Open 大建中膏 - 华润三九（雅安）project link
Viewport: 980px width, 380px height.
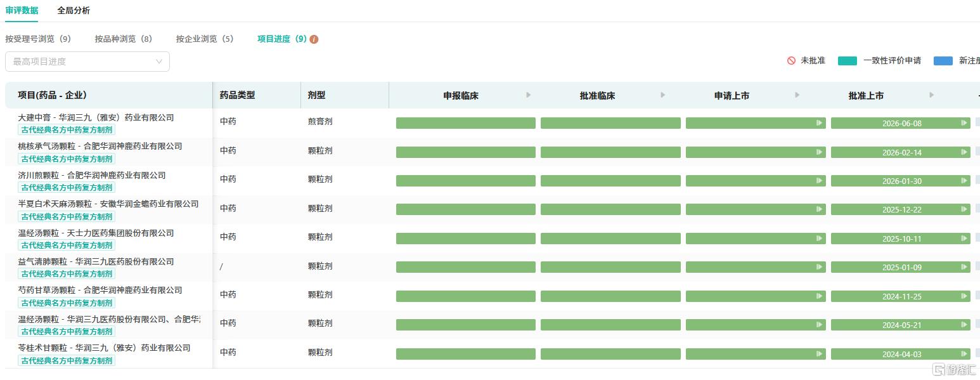(96, 117)
